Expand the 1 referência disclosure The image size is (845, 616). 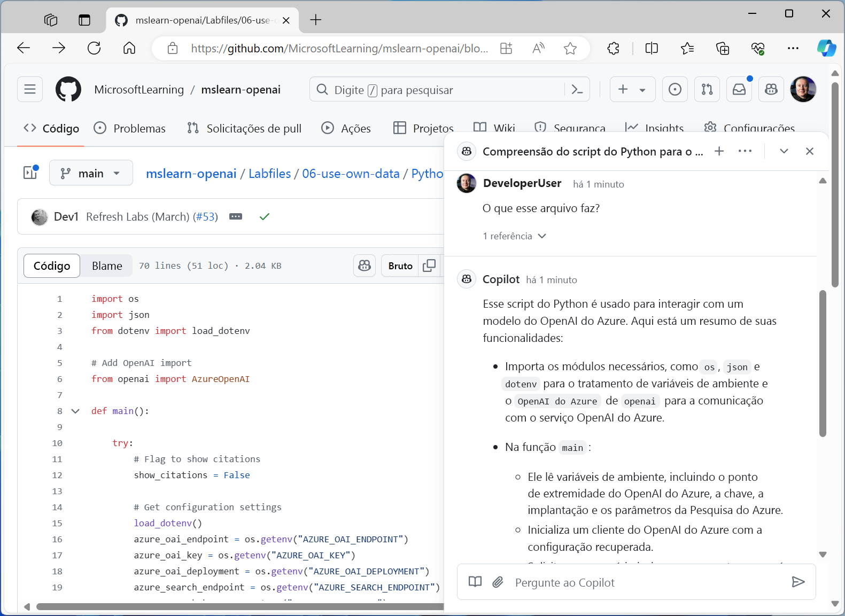[514, 236]
